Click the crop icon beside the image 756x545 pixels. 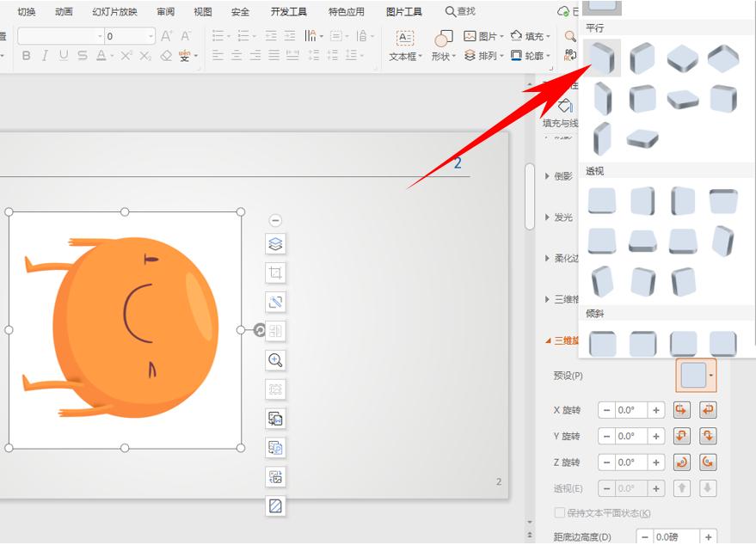click(x=275, y=273)
